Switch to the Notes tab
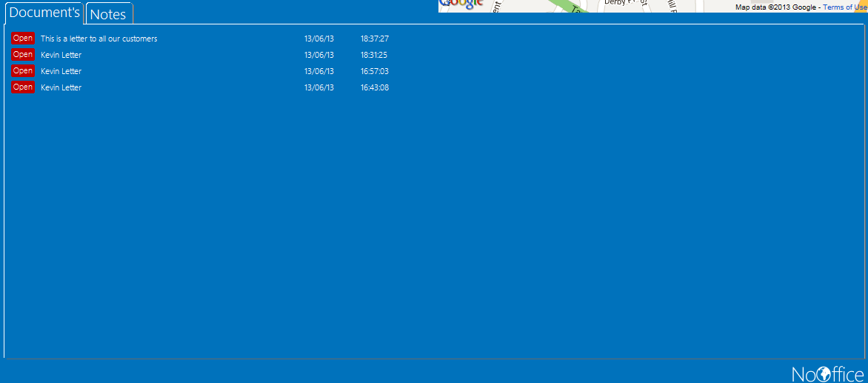Image resolution: width=868 pixels, height=383 pixels. point(109,14)
